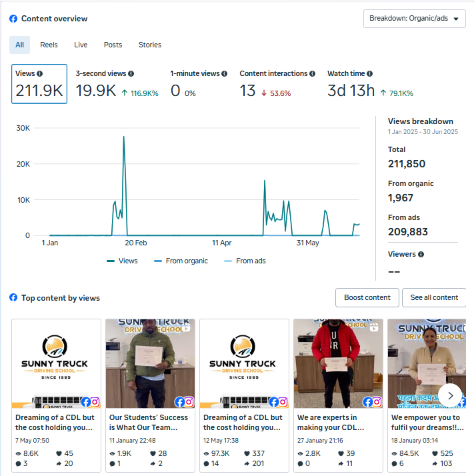Switch to the Reels tab

pyautogui.click(x=49, y=45)
